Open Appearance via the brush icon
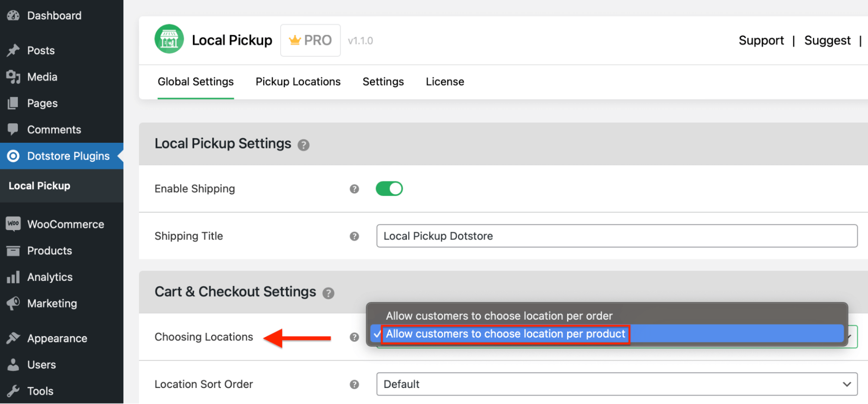Screen dimensions: 868x404 [x=13, y=338]
